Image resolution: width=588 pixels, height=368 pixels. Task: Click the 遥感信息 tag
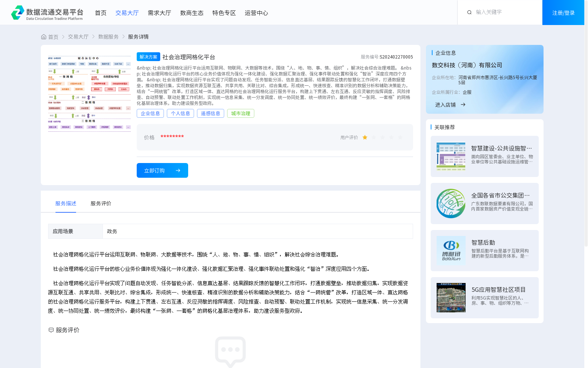point(211,113)
